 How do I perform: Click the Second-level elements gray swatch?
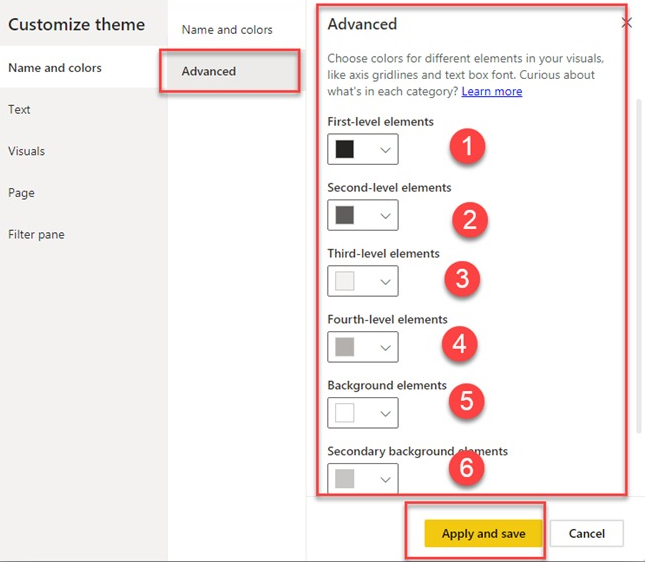coord(345,215)
